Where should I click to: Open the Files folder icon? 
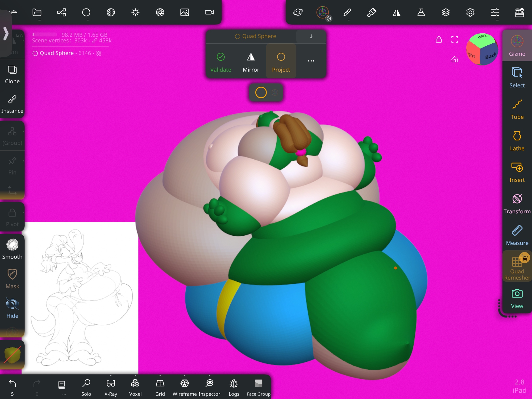pos(37,13)
